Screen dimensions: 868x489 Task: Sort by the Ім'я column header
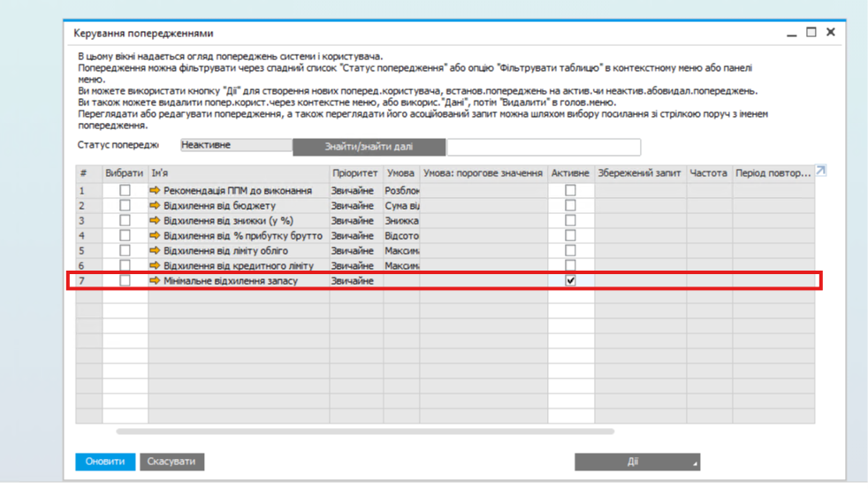click(x=239, y=173)
